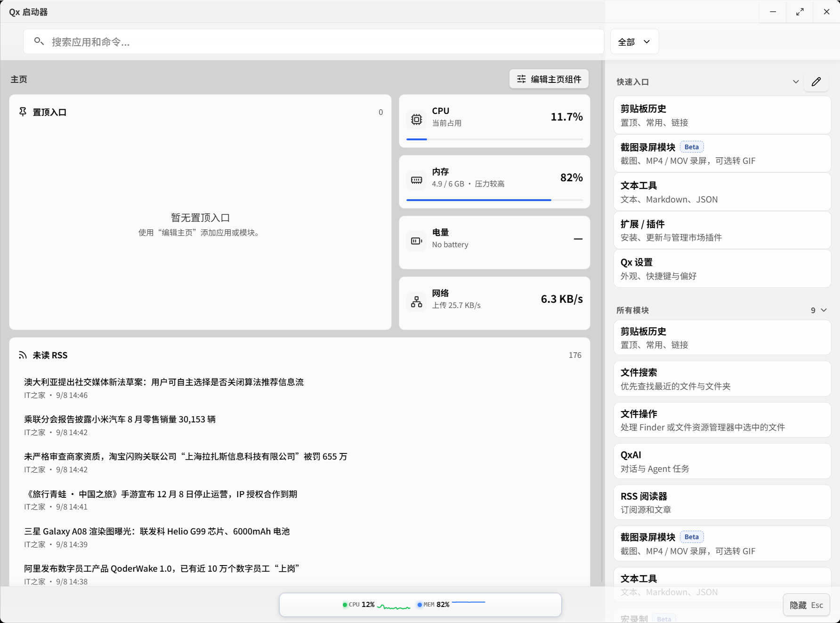This screenshot has width=840, height=623.
Task: Open 文件操作 module
Action: (x=722, y=420)
